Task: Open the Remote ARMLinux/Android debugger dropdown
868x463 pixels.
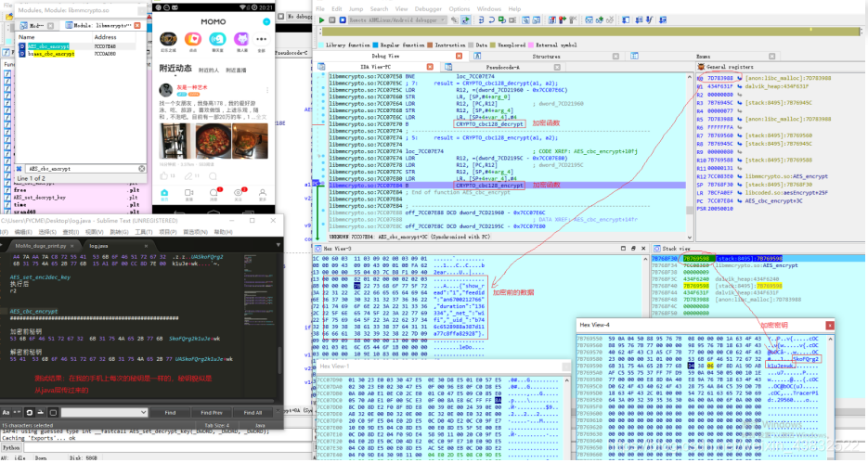Action: pos(397,19)
